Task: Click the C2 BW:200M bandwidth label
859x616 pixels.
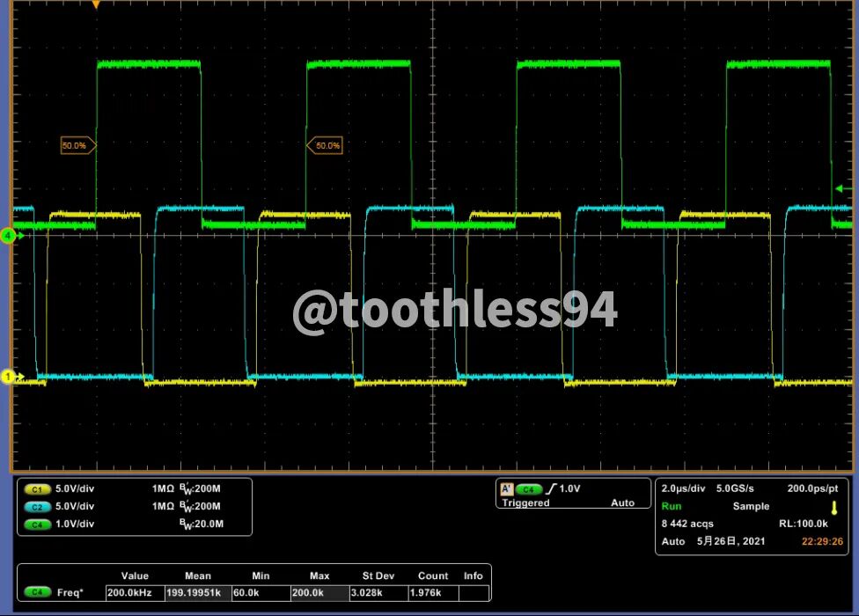Action: [x=200, y=506]
